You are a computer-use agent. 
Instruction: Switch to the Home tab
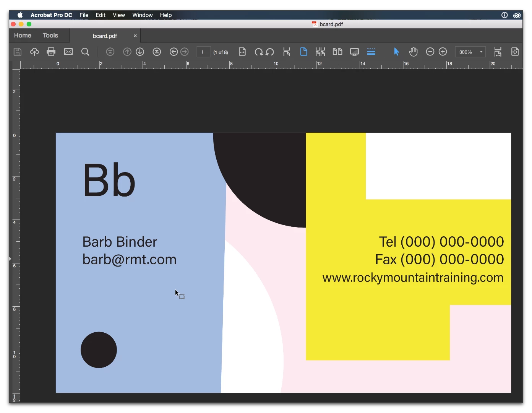point(23,36)
